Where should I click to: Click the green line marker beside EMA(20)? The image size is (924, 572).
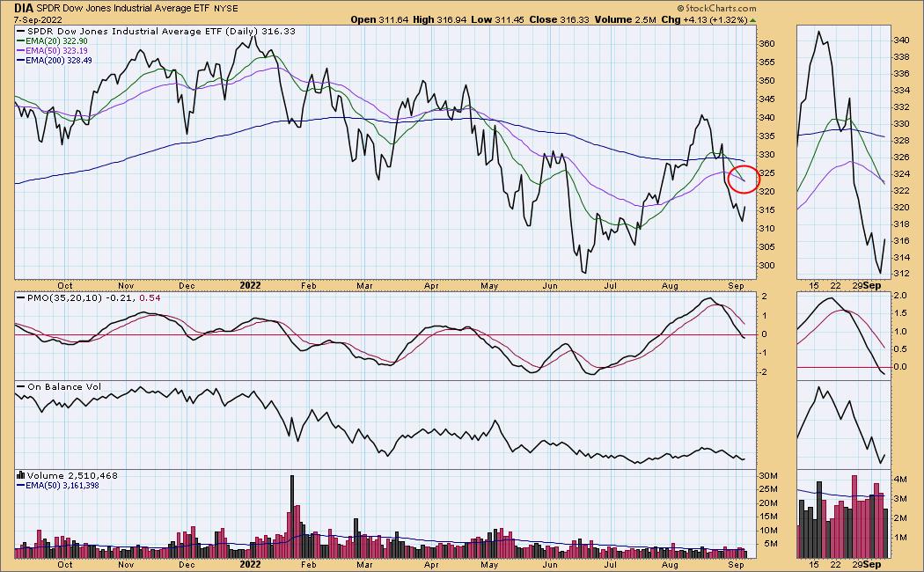pyautogui.click(x=20, y=41)
